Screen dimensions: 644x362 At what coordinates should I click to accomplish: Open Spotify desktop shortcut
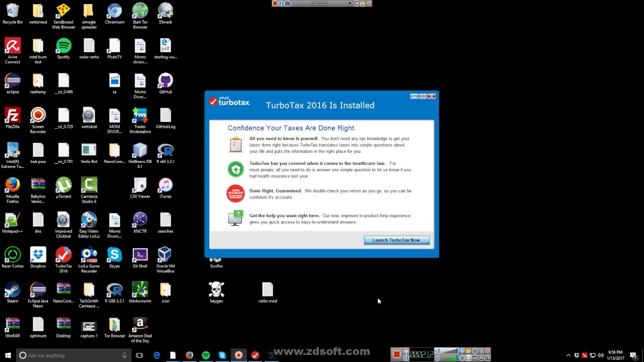click(x=63, y=49)
